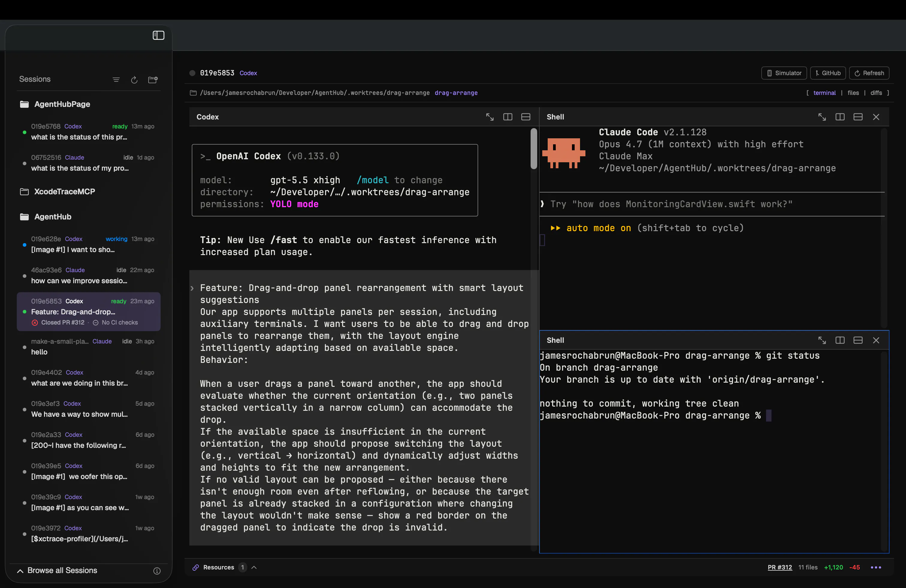Show info for Browse all Sessions
The image size is (906, 588).
[x=157, y=571]
